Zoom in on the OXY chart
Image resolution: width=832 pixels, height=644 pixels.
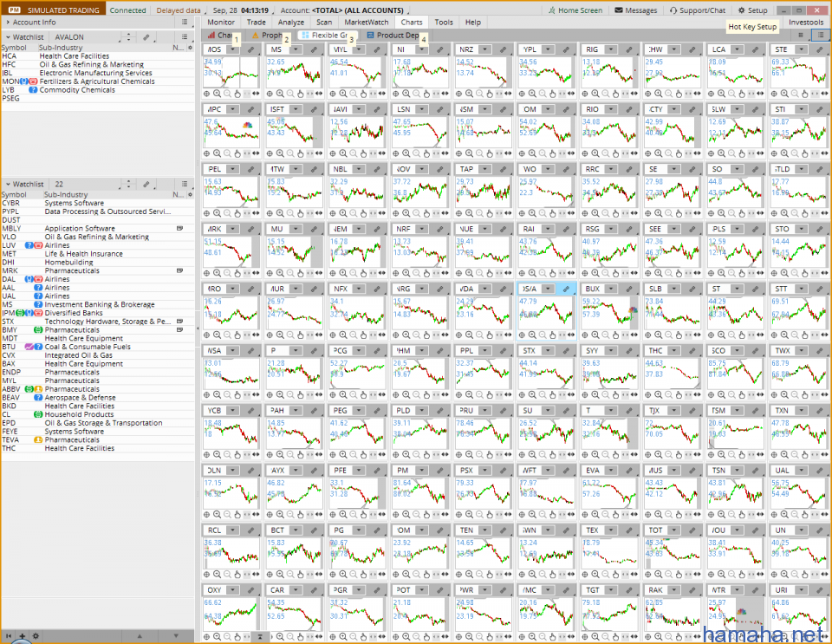217,636
